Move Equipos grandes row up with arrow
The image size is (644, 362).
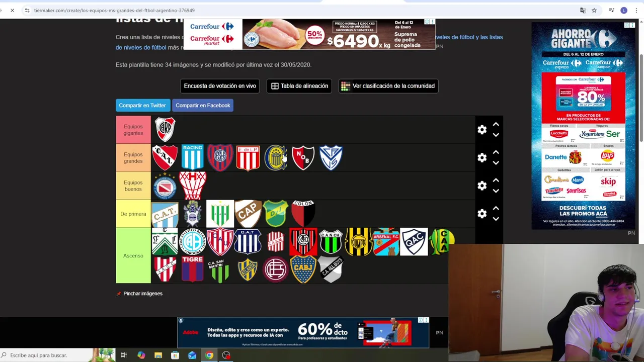point(496,152)
